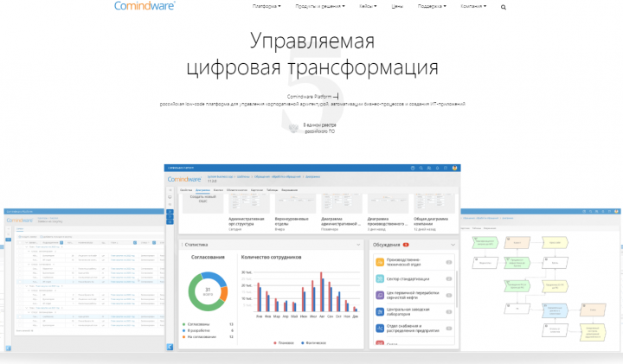Click the 'Создать новый' diagram card
The height and width of the screenshot is (364, 623).
(202, 204)
